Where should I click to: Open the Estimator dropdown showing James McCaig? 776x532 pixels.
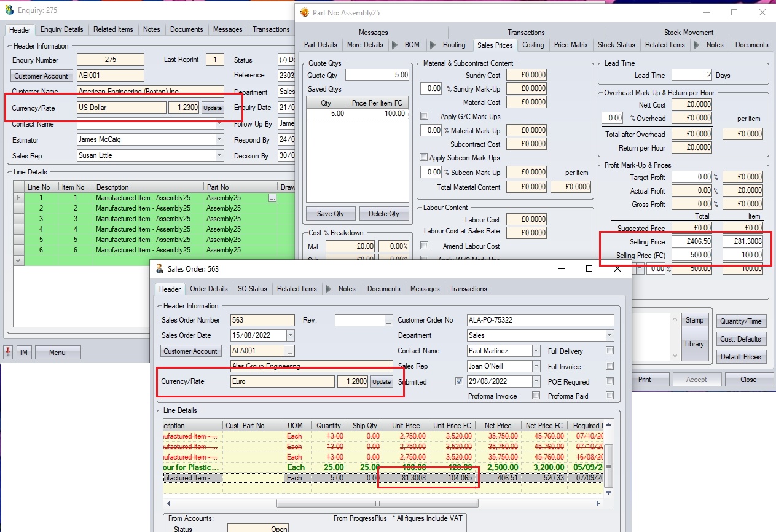[219, 140]
